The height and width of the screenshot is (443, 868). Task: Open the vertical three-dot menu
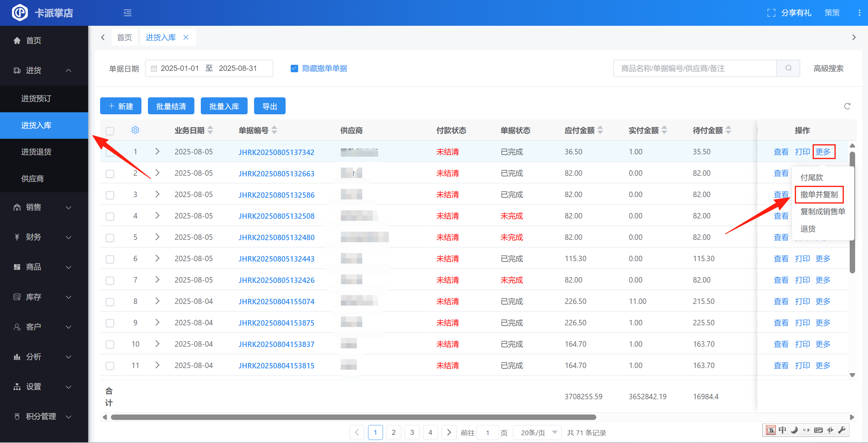(x=859, y=13)
